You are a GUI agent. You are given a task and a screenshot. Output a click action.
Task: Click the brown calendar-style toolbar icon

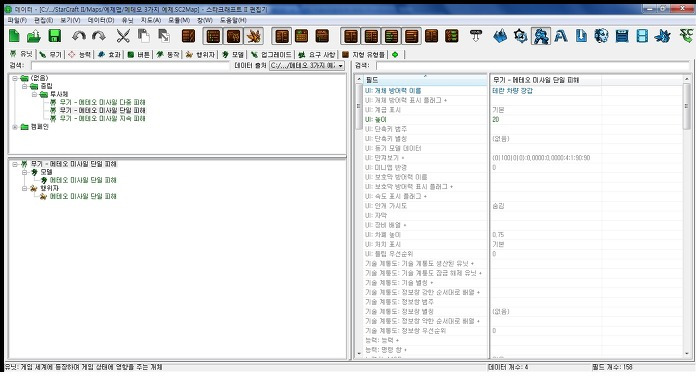pyautogui.click(x=302, y=36)
